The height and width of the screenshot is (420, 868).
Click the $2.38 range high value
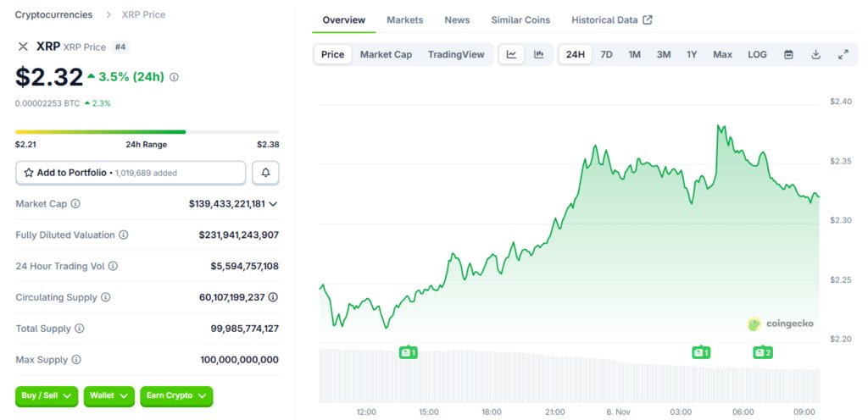(x=268, y=144)
